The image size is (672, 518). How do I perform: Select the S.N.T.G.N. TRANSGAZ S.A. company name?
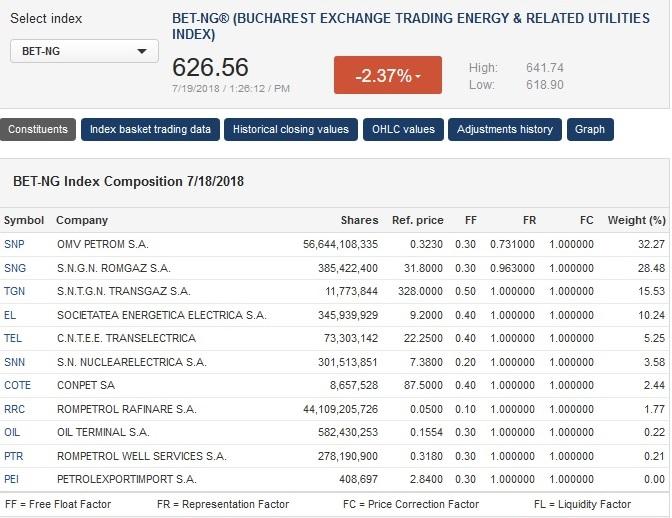point(124,291)
